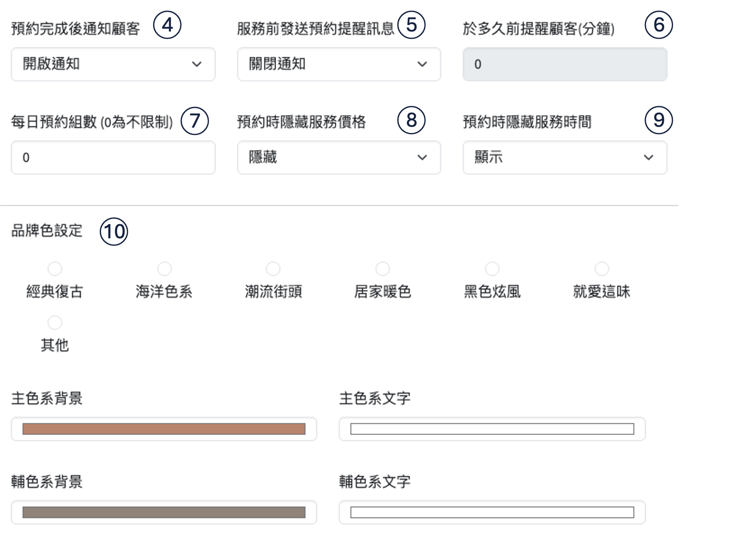Open the 輔色系背景 color picker

coord(164,513)
